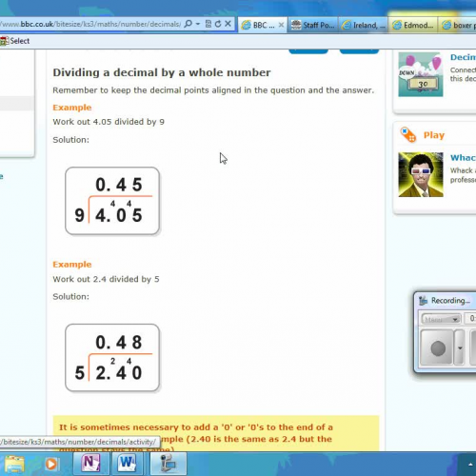
Task: Open the Decimal game thumbnail showing 30
Action: (421, 74)
